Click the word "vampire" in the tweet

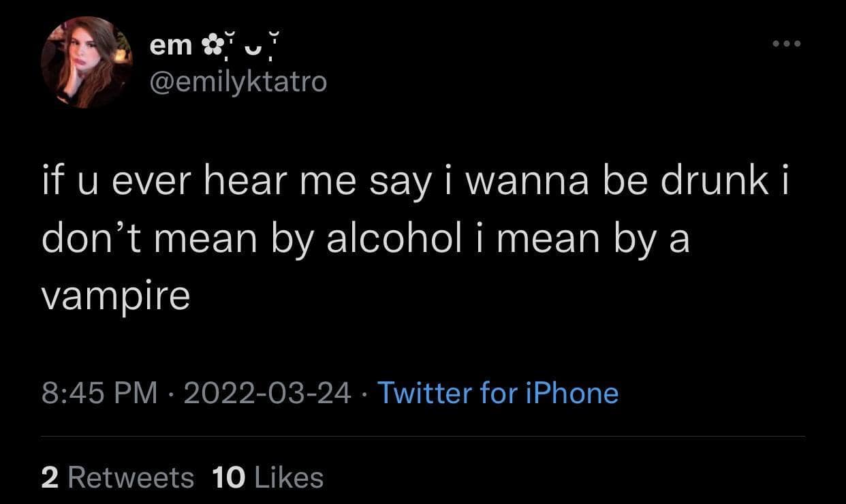coord(115,298)
